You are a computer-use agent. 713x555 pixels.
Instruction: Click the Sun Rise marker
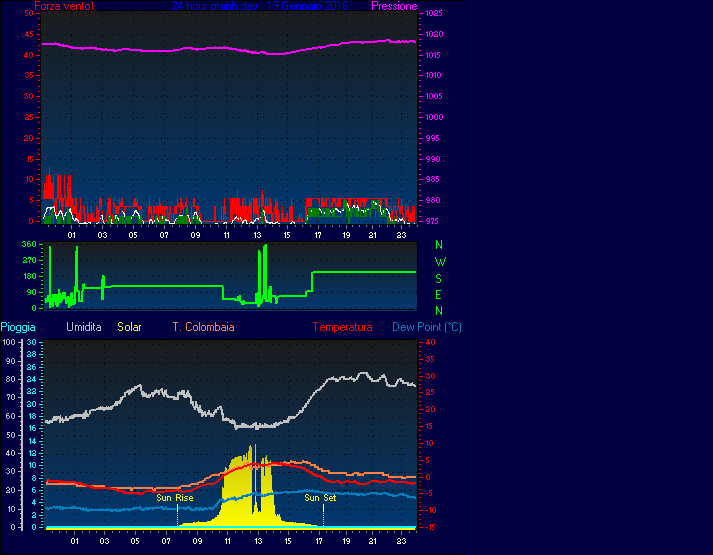point(175,497)
